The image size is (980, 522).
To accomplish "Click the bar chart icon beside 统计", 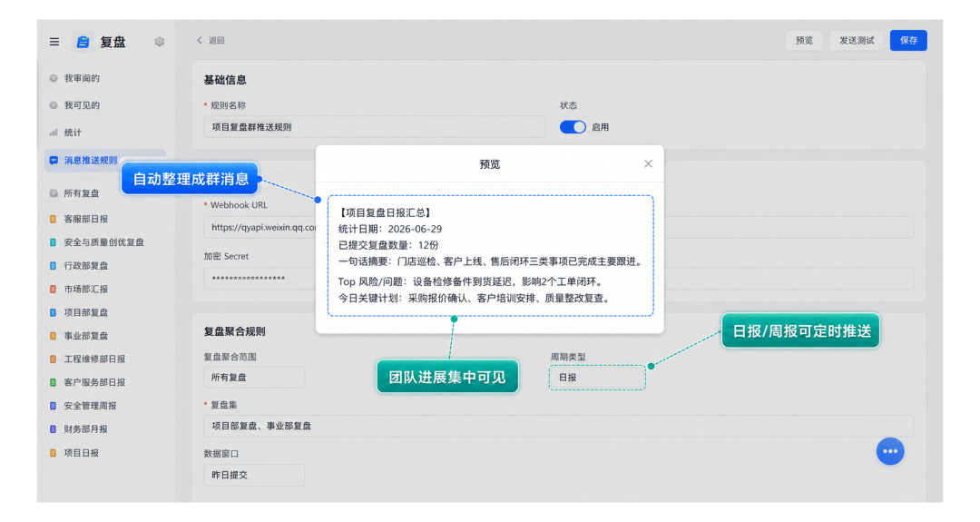I will 54,133.
